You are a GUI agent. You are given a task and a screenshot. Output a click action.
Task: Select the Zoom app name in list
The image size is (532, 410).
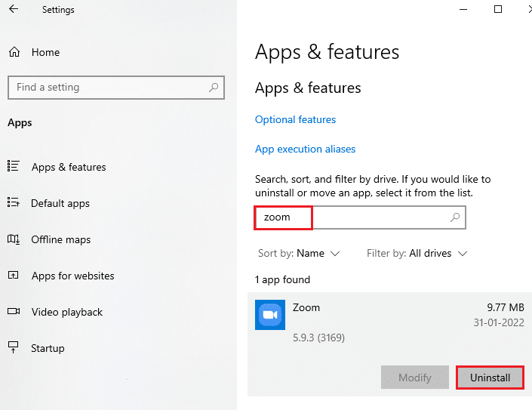pos(306,307)
